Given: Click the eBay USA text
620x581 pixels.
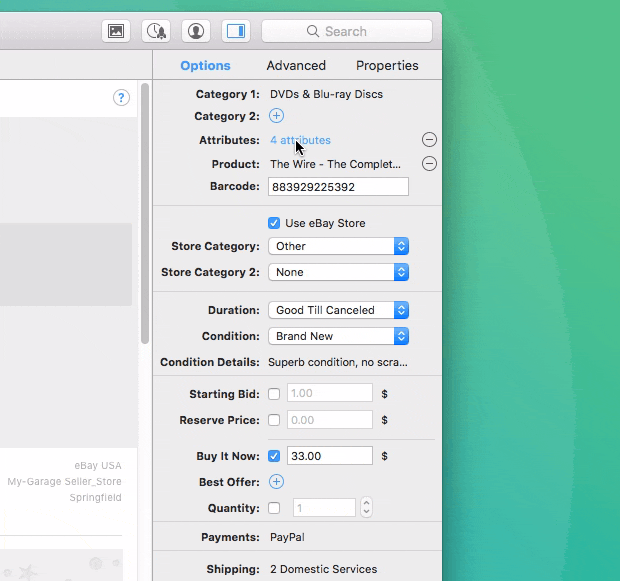Looking at the screenshot, I should pyautogui.click(x=98, y=466).
